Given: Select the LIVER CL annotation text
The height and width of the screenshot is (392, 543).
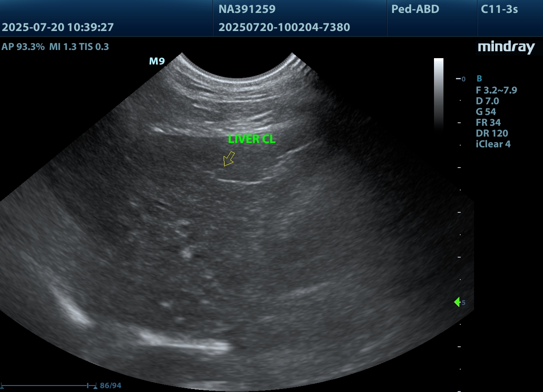Looking at the screenshot, I should [x=252, y=139].
